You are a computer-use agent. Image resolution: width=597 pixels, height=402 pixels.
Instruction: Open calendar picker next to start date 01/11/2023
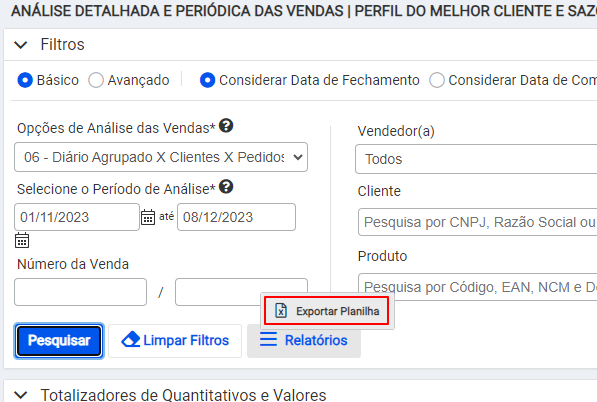(148, 217)
